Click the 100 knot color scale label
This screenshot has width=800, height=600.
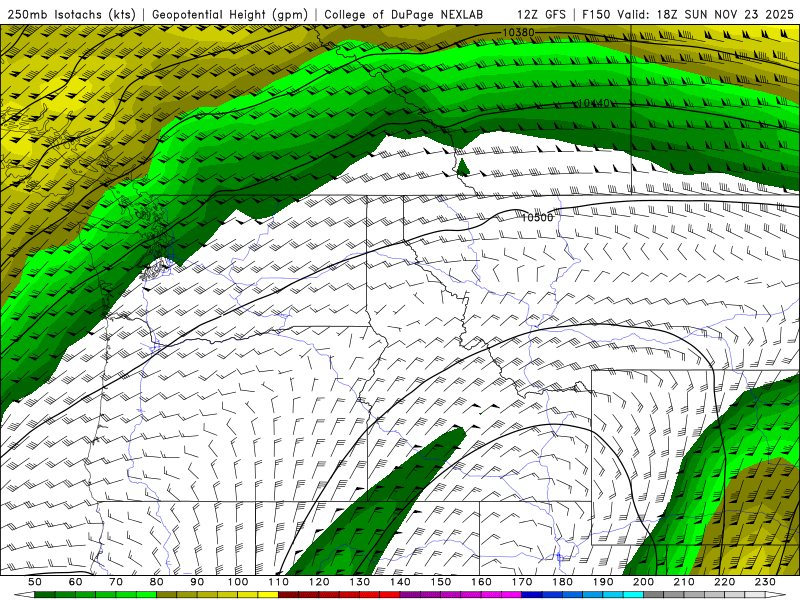click(238, 582)
